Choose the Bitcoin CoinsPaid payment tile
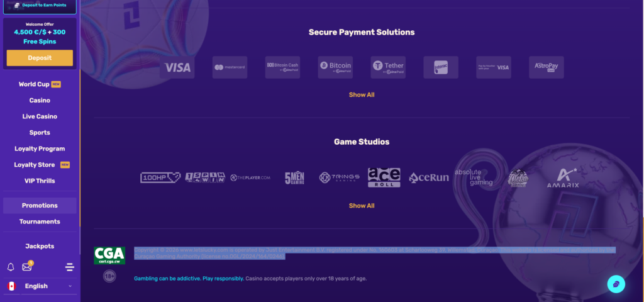The height and width of the screenshot is (302, 644). tap(335, 67)
